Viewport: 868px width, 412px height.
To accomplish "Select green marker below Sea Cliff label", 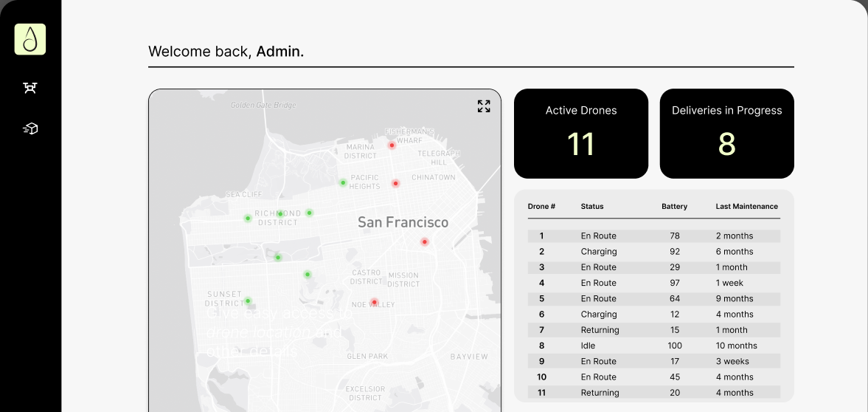I will pyautogui.click(x=248, y=219).
